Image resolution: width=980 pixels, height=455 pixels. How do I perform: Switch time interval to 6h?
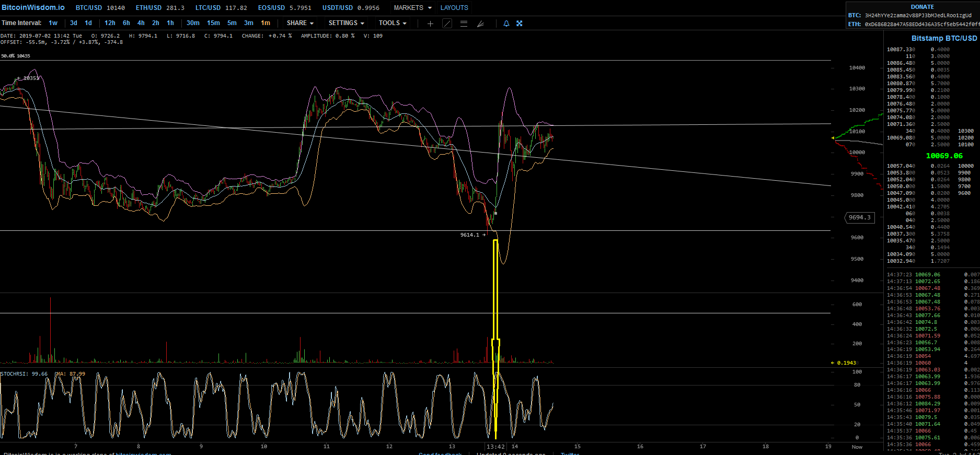[x=126, y=23]
